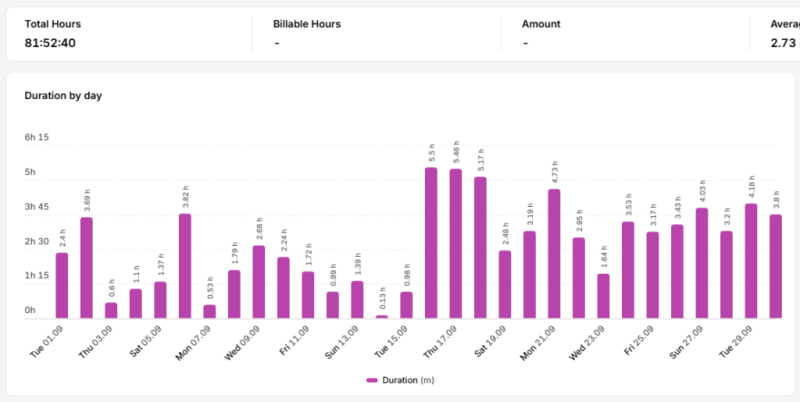Screen dimensions: 800x402
Task: Click the 'Fri 11.09' x-axis label
Action: point(294,340)
